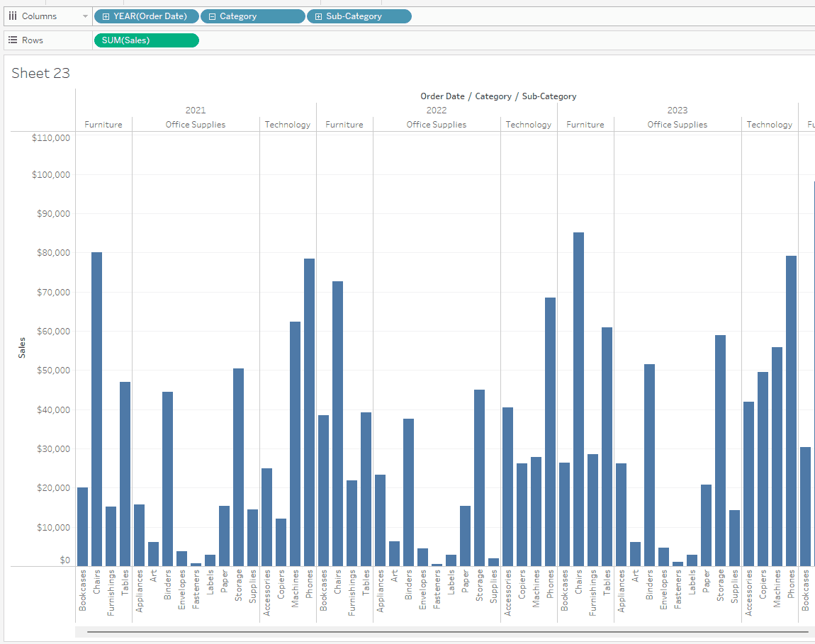Viewport: 815px width, 644px height.
Task: Open the Columns shelf dropdown arrow
Action: pyautogui.click(x=85, y=16)
